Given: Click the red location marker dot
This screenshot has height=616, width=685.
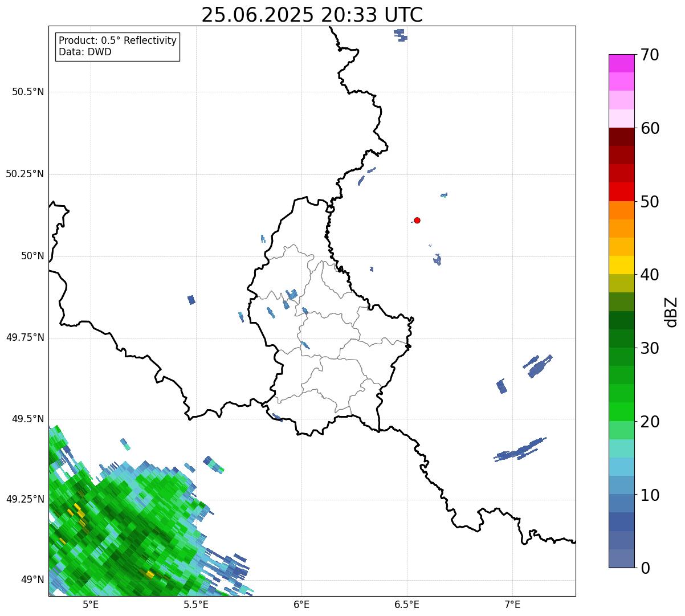Looking at the screenshot, I should click(417, 220).
